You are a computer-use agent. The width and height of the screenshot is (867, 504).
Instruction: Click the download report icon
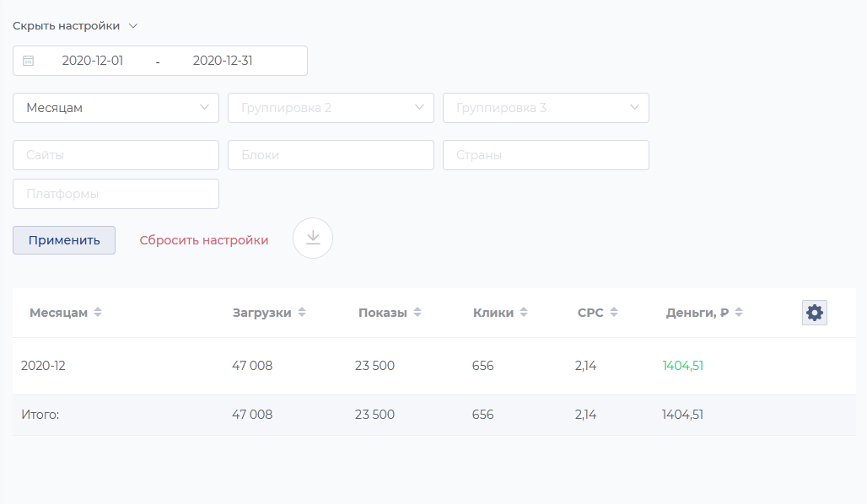[x=313, y=239]
